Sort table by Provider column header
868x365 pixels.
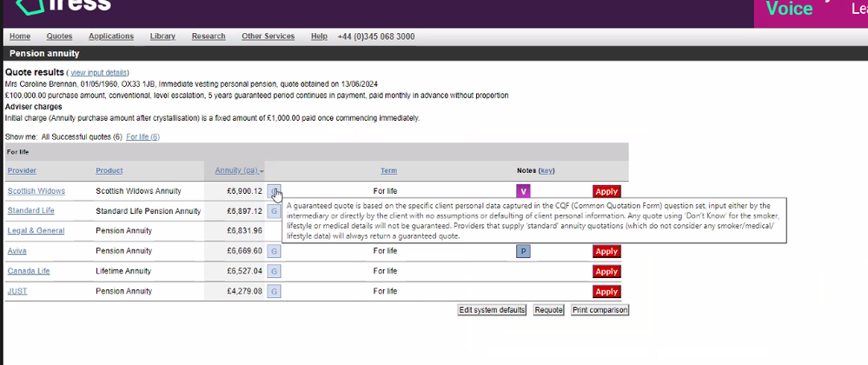(22, 170)
